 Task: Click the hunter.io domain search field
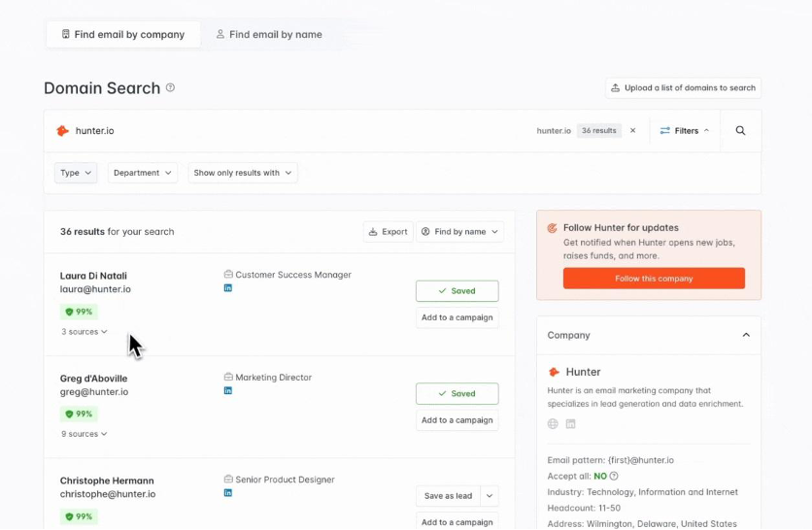[x=290, y=130]
